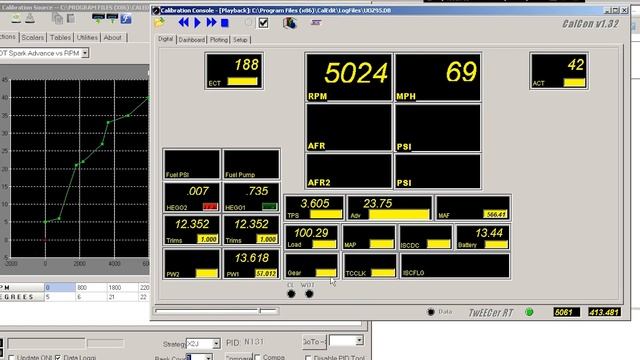Click the RPM table cell with 800
640x360 pixels.
pyautogui.click(x=91, y=287)
